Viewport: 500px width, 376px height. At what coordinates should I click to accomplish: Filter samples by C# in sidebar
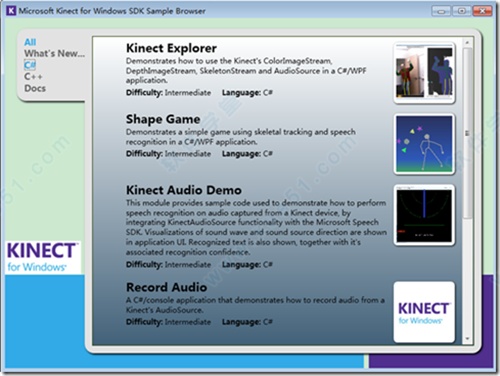click(x=30, y=65)
